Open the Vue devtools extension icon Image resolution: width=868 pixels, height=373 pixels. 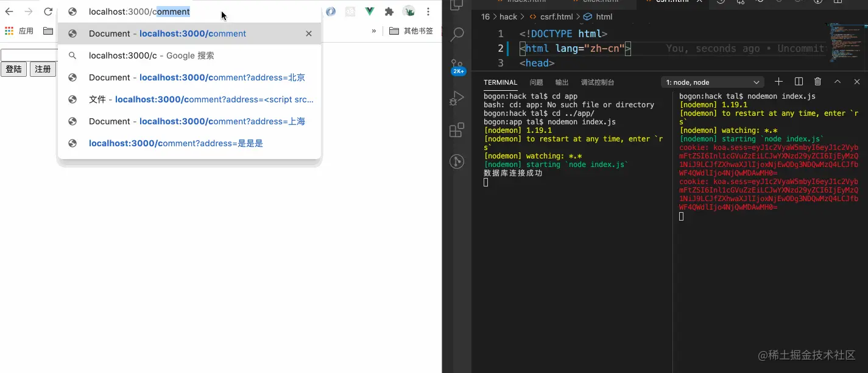370,12
